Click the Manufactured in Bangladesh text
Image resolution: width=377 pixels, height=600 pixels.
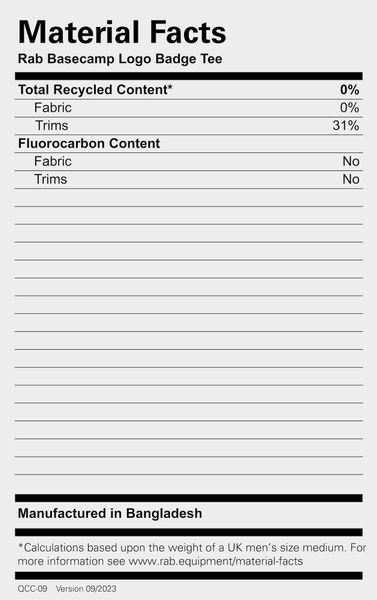tap(110, 513)
